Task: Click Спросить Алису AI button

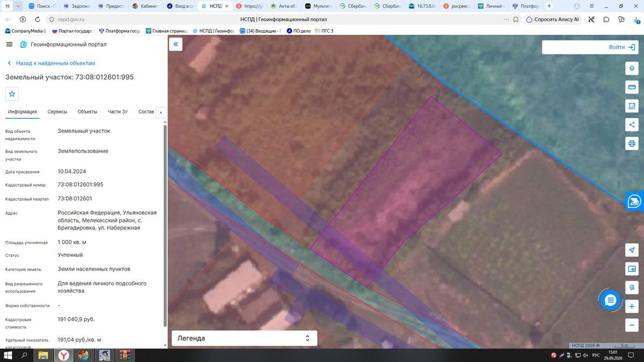Action: pos(553,19)
